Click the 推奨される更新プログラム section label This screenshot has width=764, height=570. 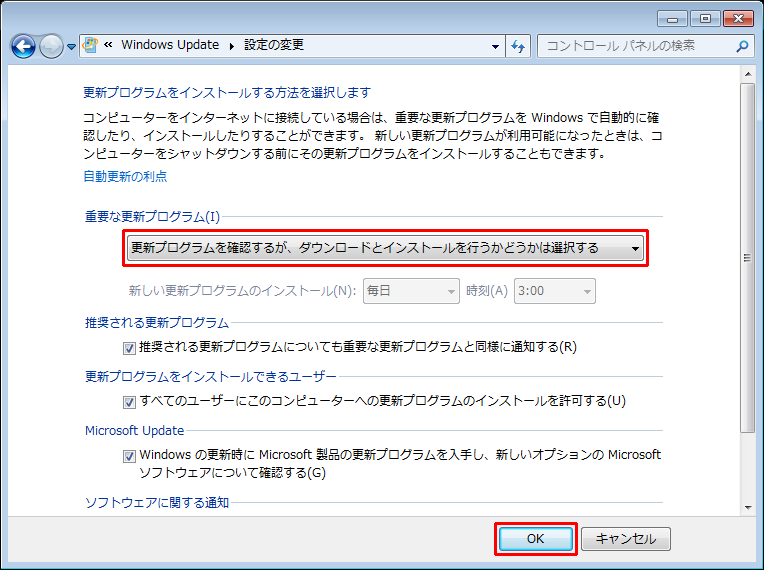(157, 323)
